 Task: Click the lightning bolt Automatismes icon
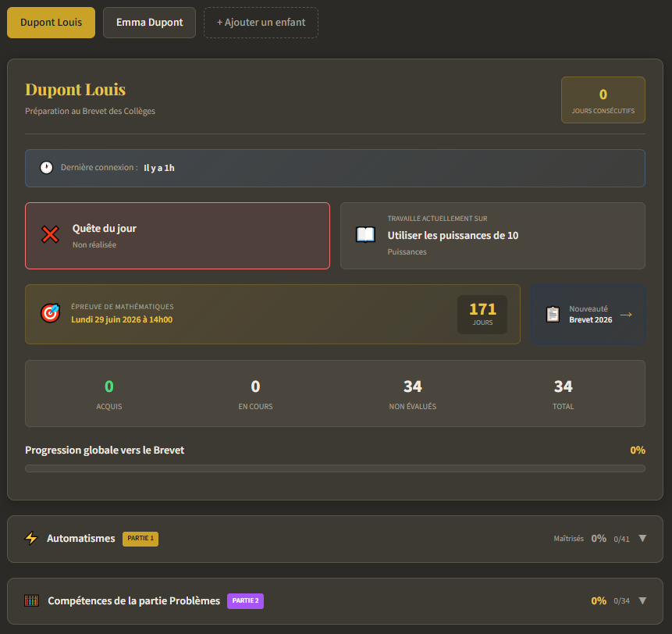point(31,539)
